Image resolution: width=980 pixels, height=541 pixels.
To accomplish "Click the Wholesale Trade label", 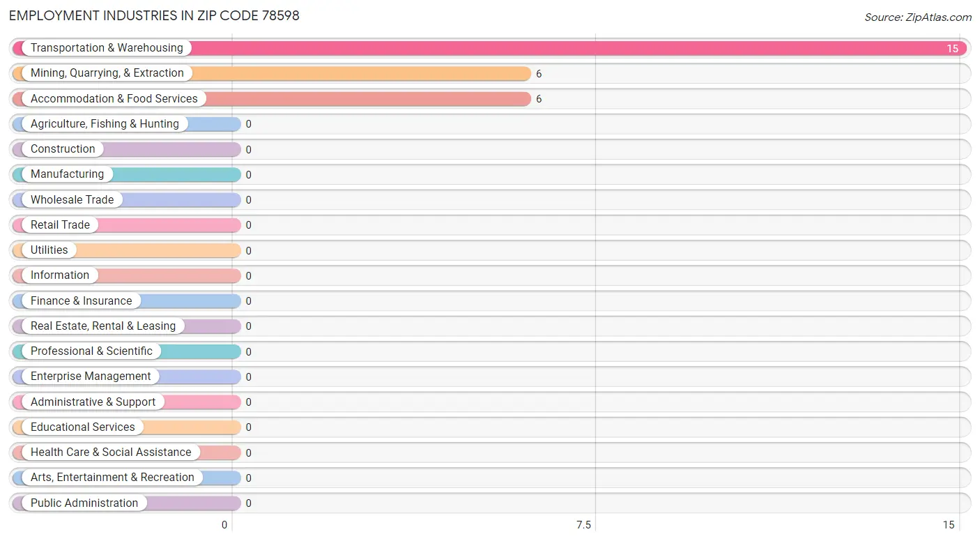I will pyautogui.click(x=72, y=199).
